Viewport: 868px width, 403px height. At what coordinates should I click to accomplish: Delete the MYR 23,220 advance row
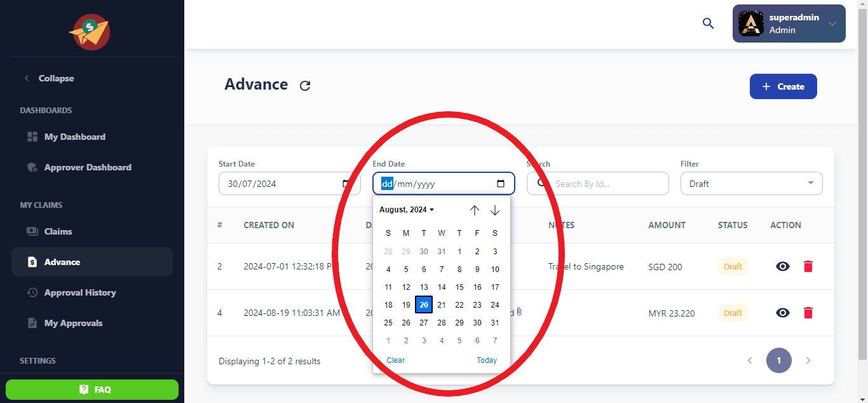(x=808, y=313)
